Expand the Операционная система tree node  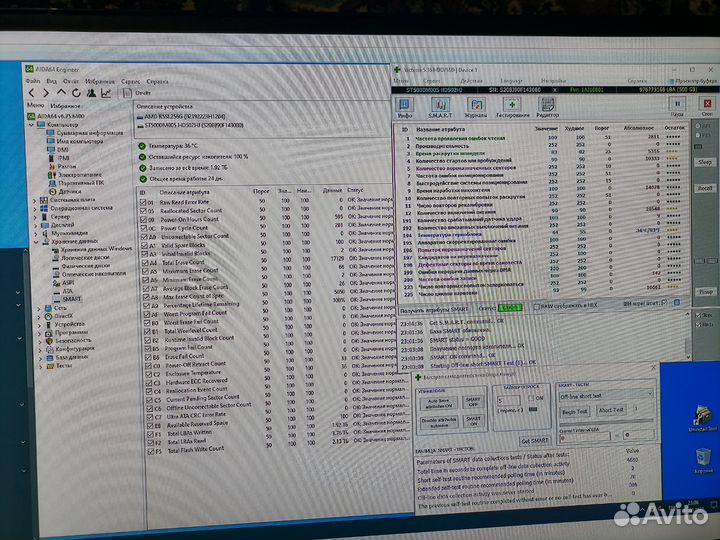[35, 208]
